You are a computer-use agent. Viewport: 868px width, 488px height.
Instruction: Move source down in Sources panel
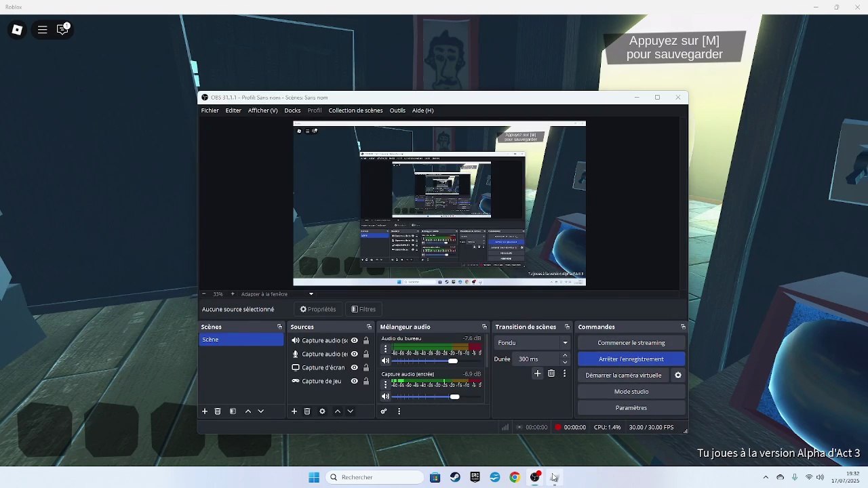coord(350,411)
